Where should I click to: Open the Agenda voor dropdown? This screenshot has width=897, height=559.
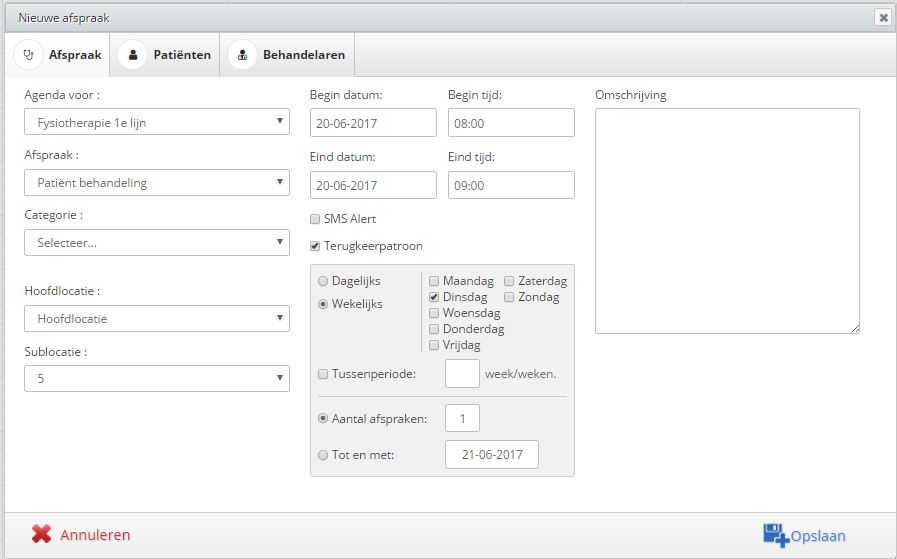coord(157,122)
